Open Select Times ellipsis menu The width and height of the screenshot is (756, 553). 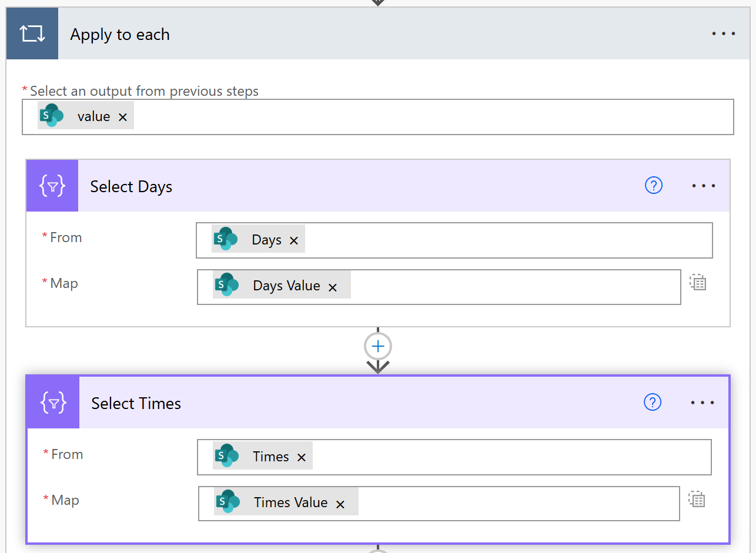pyautogui.click(x=703, y=403)
